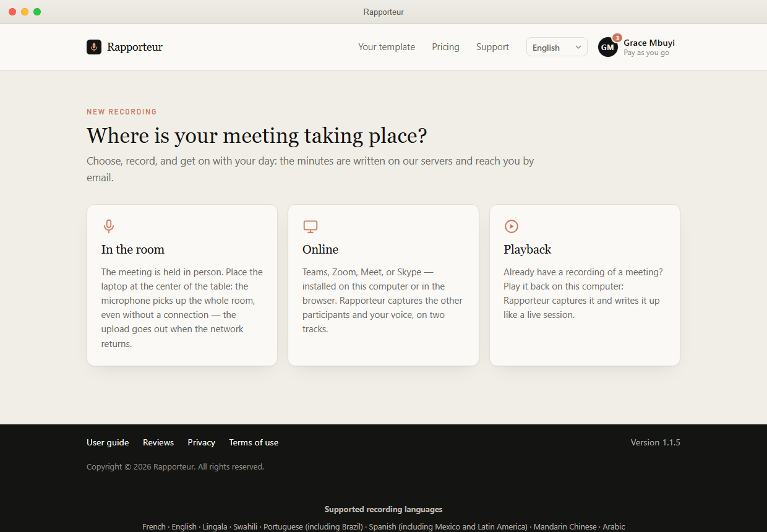This screenshot has height=532, width=767.
Task: Click the Rapporteur window title in title bar
Action: (x=383, y=12)
